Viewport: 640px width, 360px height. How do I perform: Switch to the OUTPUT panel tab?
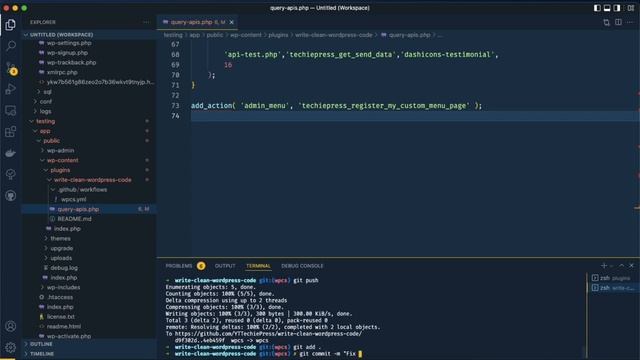[x=225, y=266]
